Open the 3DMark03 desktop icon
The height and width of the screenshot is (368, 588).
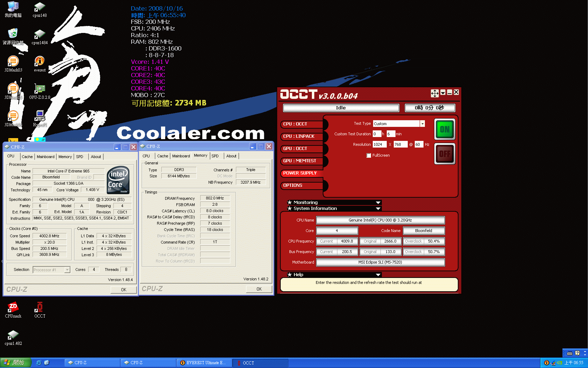(x=13, y=64)
